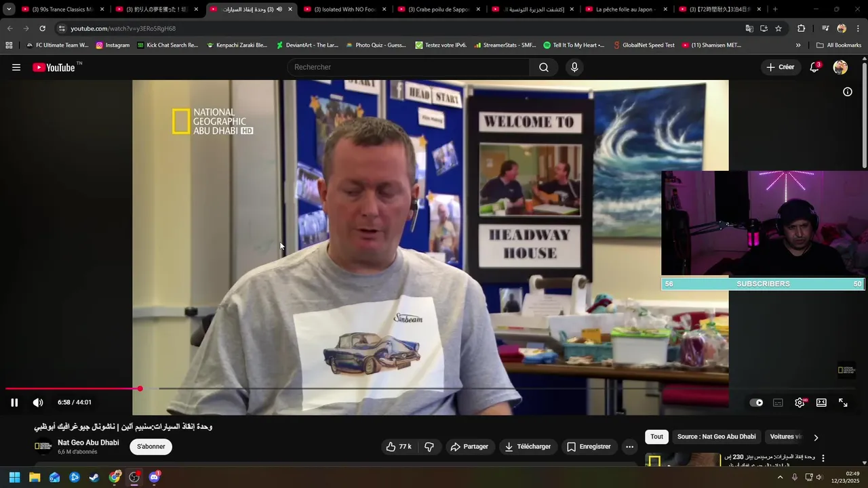Open options for Mercedes 230 suggested video
This screenshot has width=868, height=488.
[823, 459]
